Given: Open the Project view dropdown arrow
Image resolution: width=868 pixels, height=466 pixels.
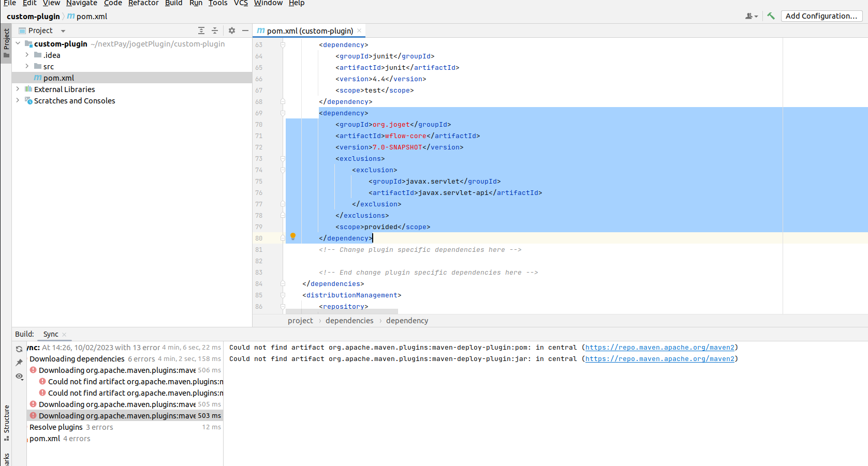Looking at the screenshot, I should click(x=63, y=31).
